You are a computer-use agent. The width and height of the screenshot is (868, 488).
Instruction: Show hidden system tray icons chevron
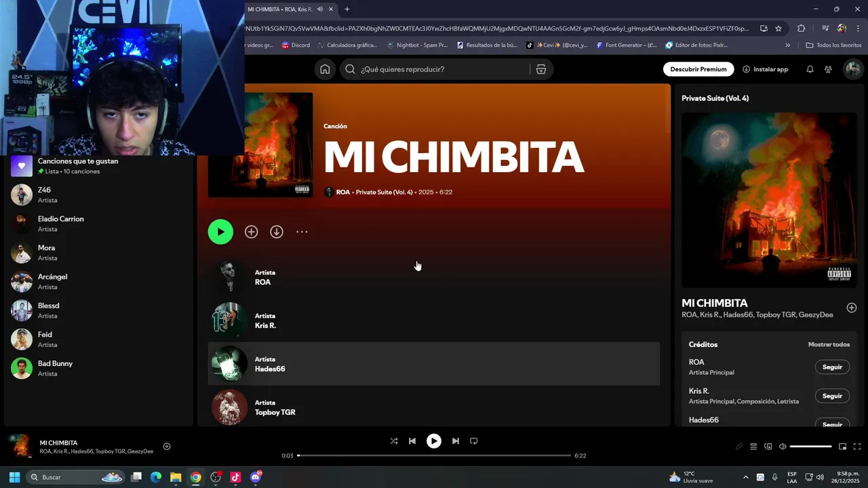[746, 477]
